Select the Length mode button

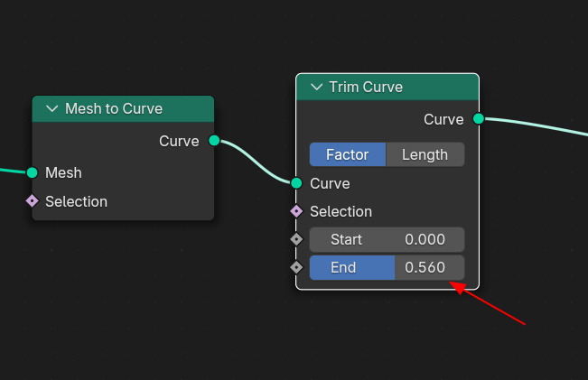click(425, 154)
